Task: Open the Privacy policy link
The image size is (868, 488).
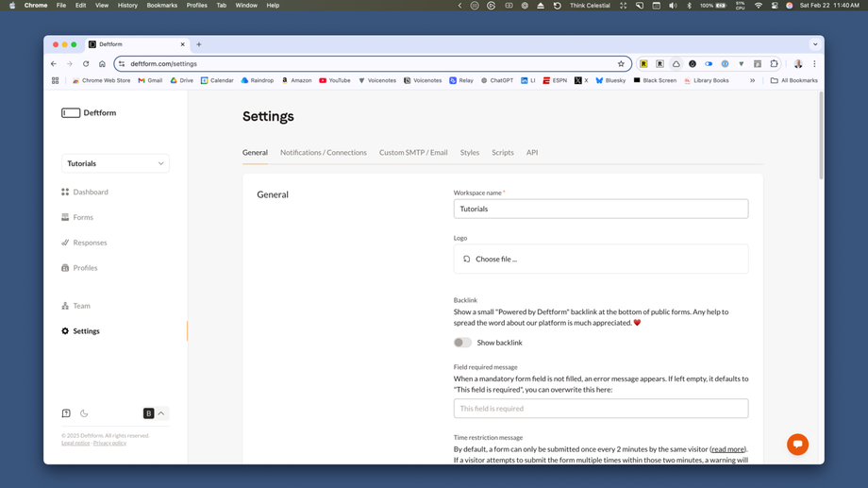Action: (x=109, y=443)
